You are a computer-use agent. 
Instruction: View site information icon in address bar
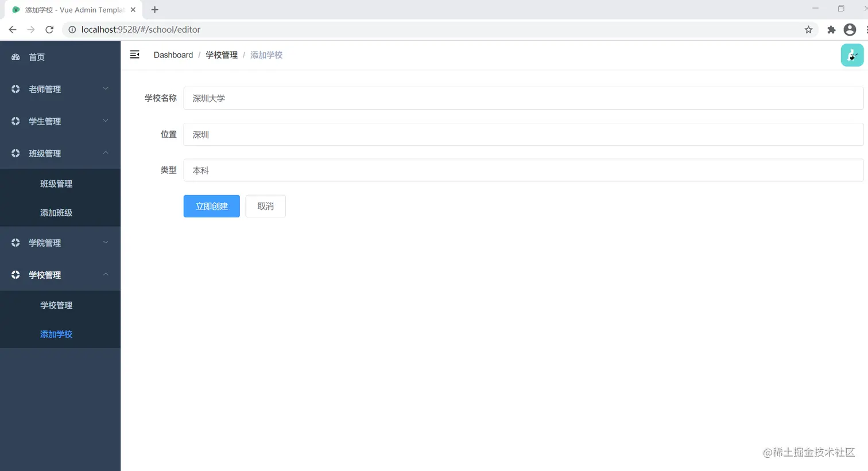tap(72, 29)
